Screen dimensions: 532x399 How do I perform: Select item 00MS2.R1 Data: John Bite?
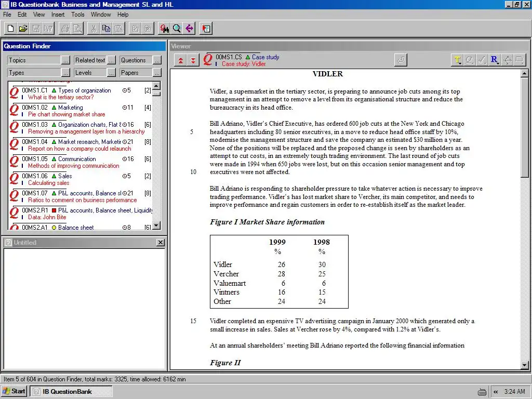pos(81,214)
